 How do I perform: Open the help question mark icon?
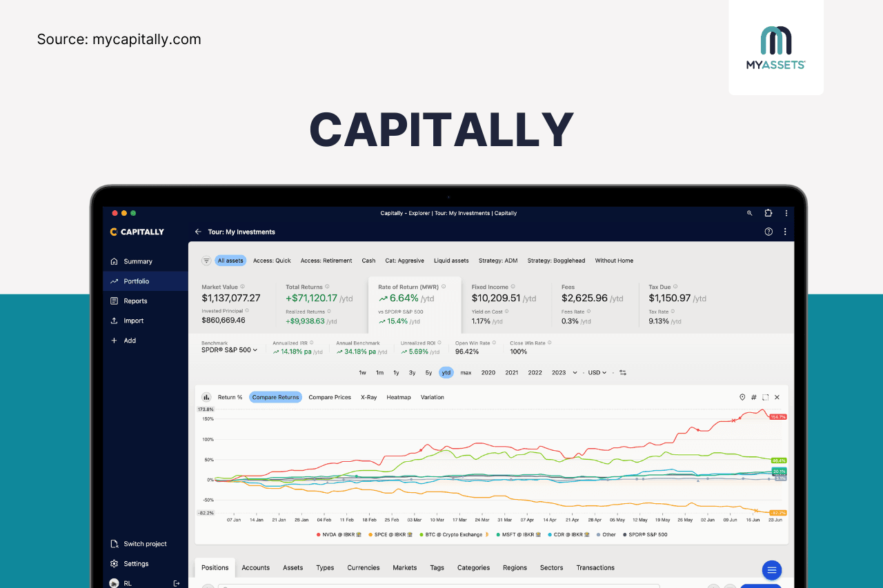768,232
